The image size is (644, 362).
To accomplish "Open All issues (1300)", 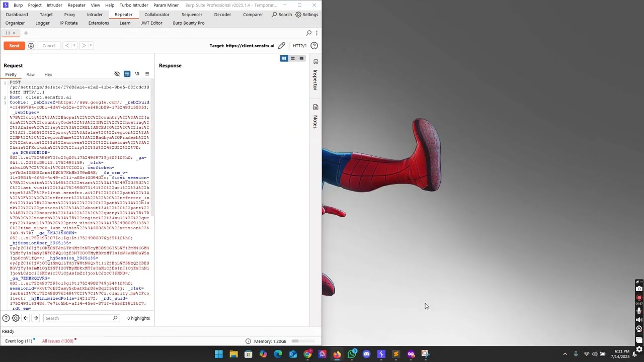I will point(58,341).
